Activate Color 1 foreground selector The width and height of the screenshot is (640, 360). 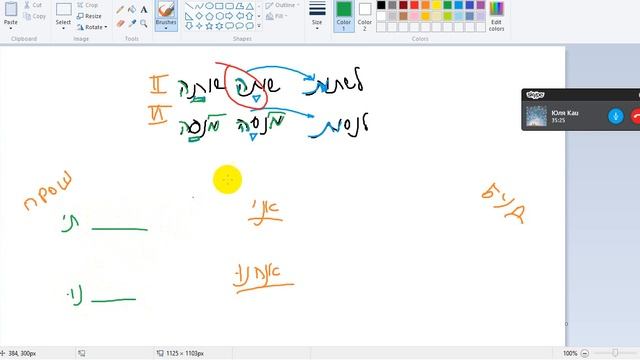pyautogui.click(x=344, y=16)
